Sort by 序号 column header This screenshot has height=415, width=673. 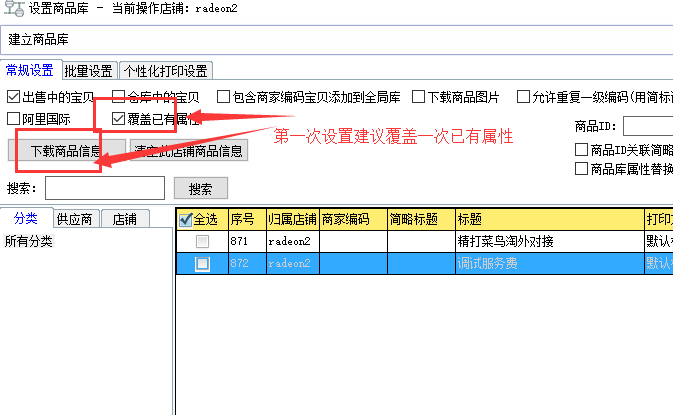click(x=247, y=219)
